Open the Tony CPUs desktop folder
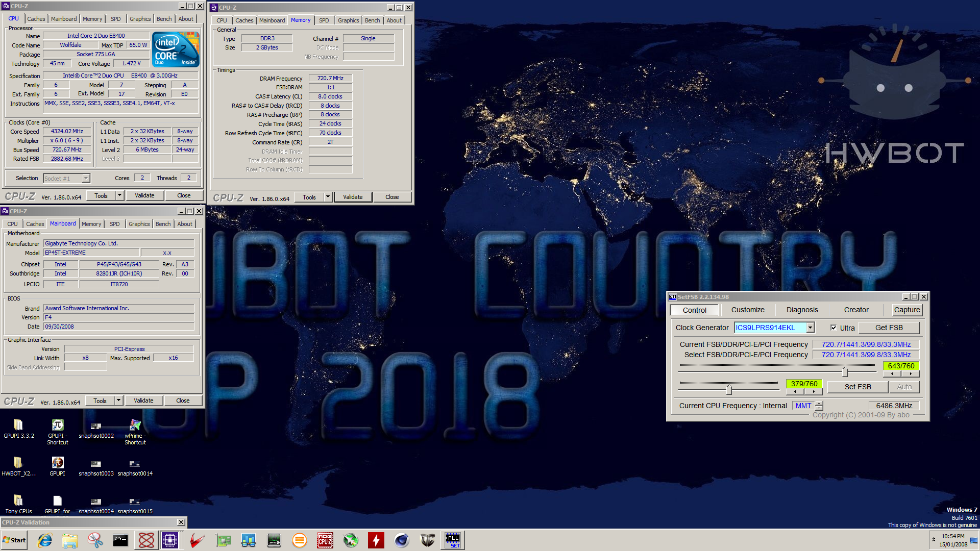The width and height of the screenshot is (980, 551). click(18, 504)
